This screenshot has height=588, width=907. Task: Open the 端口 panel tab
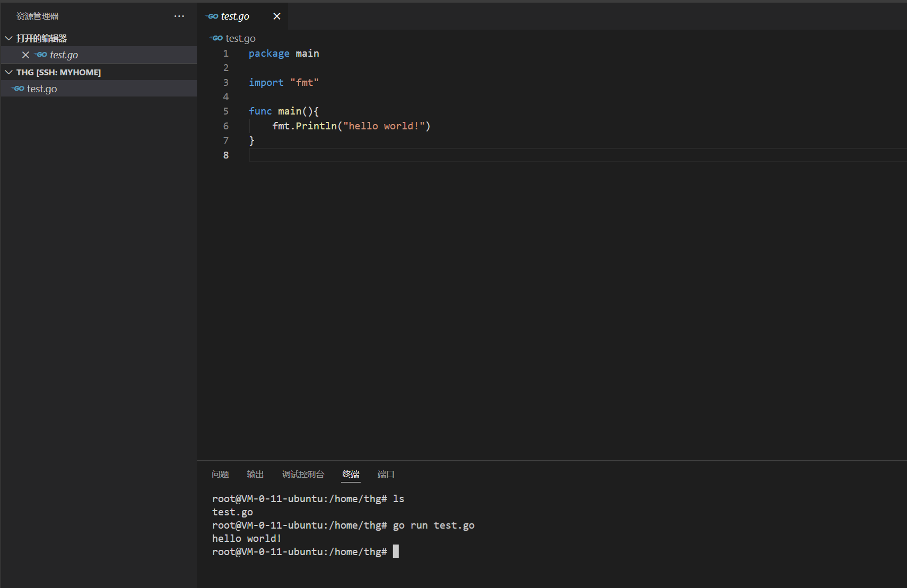(x=386, y=474)
